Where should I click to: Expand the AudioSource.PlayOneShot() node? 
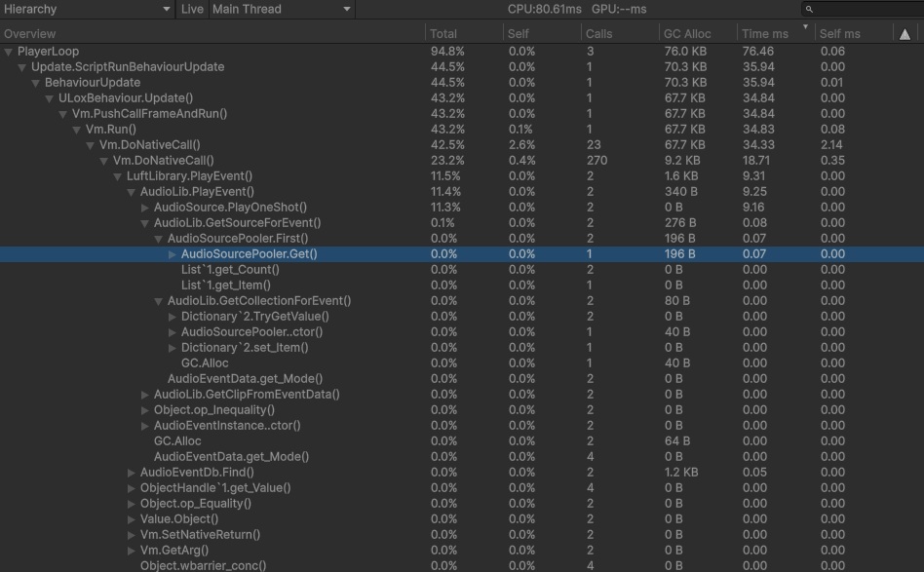(142, 207)
